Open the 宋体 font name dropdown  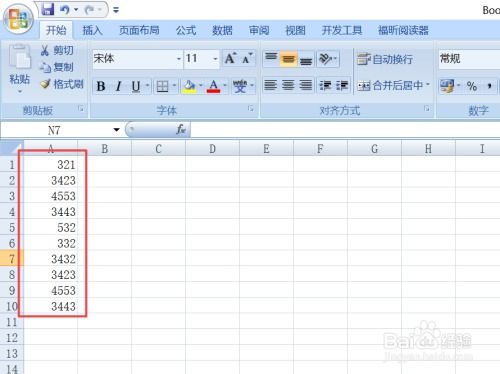(x=179, y=59)
